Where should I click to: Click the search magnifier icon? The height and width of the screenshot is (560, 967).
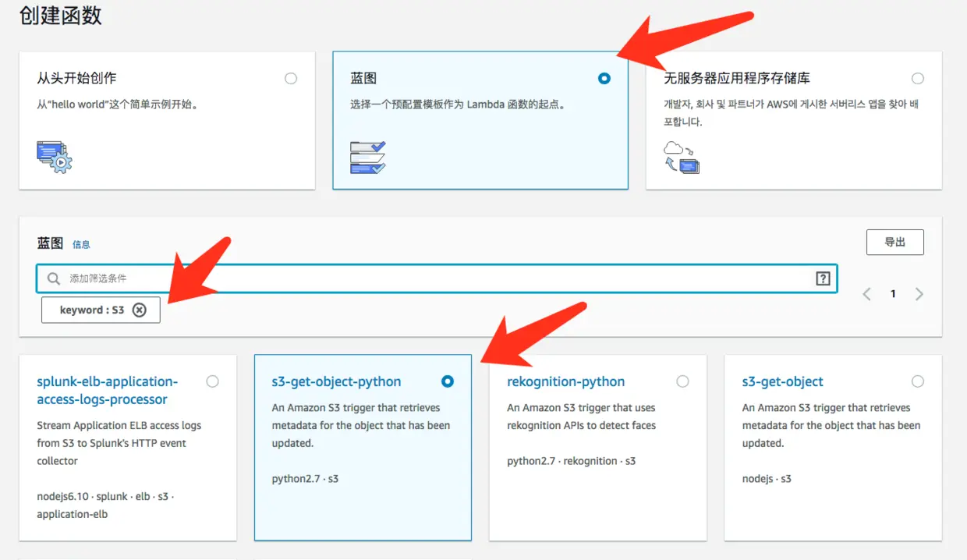pos(54,278)
